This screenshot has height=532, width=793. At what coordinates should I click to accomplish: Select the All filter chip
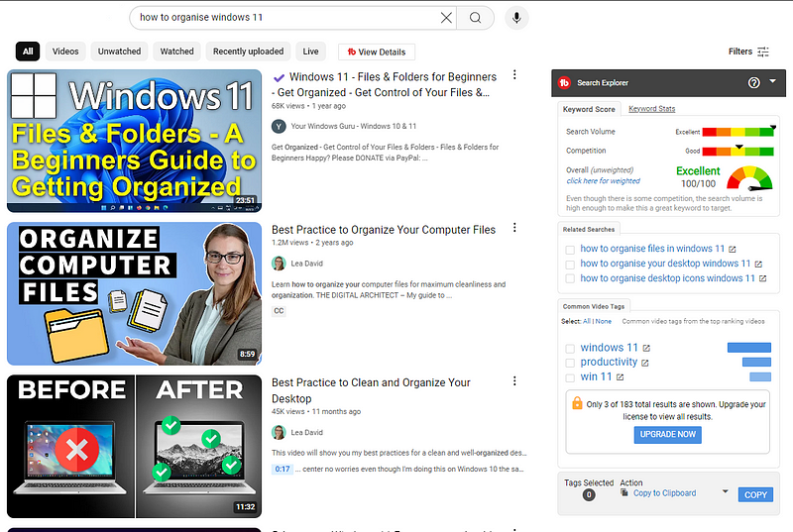click(28, 52)
